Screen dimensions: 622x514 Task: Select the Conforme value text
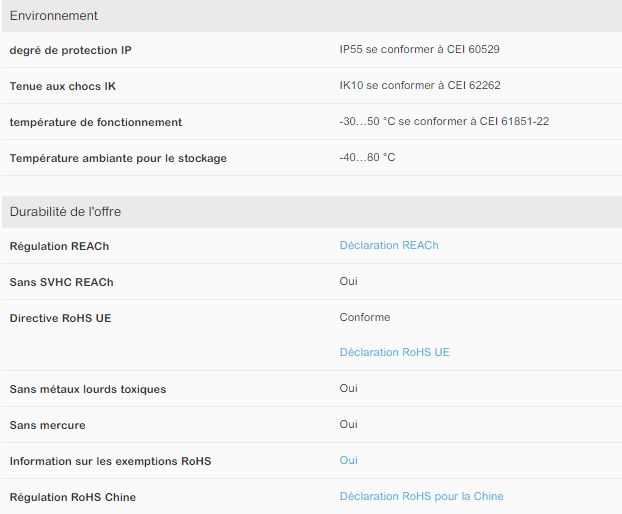tap(365, 318)
